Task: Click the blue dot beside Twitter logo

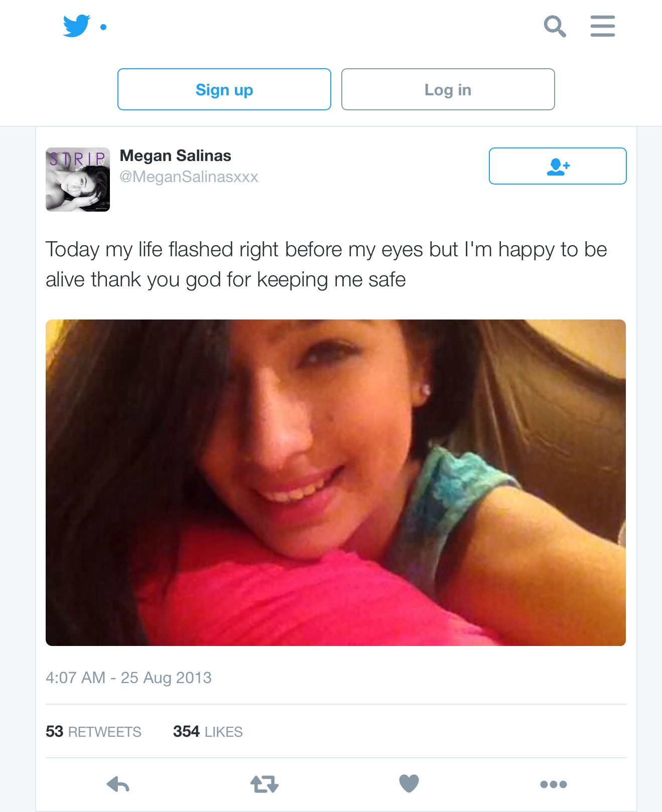Action: (x=103, y=27)
